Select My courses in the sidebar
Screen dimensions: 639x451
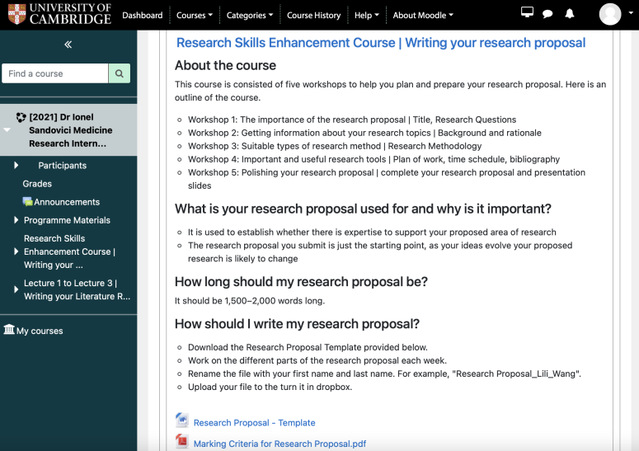coord(39,331)
